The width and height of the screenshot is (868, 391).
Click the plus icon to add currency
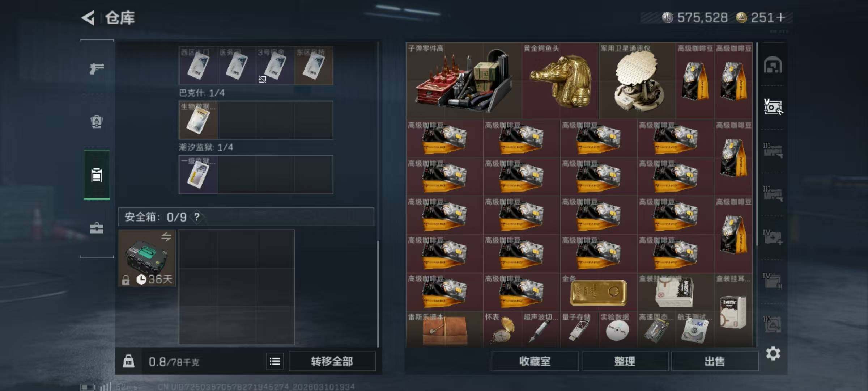[x=780, y=17]
